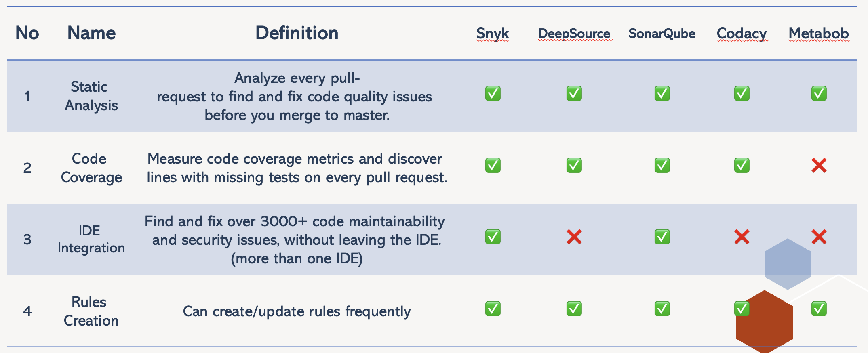Click the DeepSource check mark for Code Coverage

coord(574,165)
